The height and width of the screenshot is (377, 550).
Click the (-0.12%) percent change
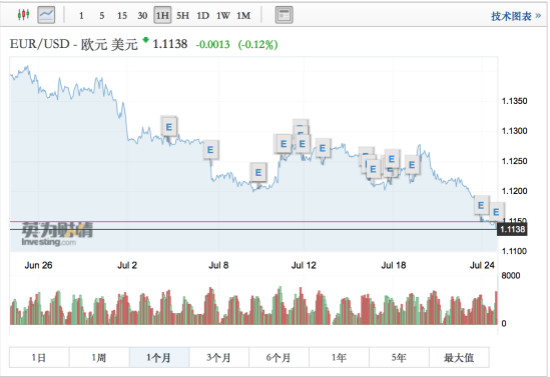258,45
